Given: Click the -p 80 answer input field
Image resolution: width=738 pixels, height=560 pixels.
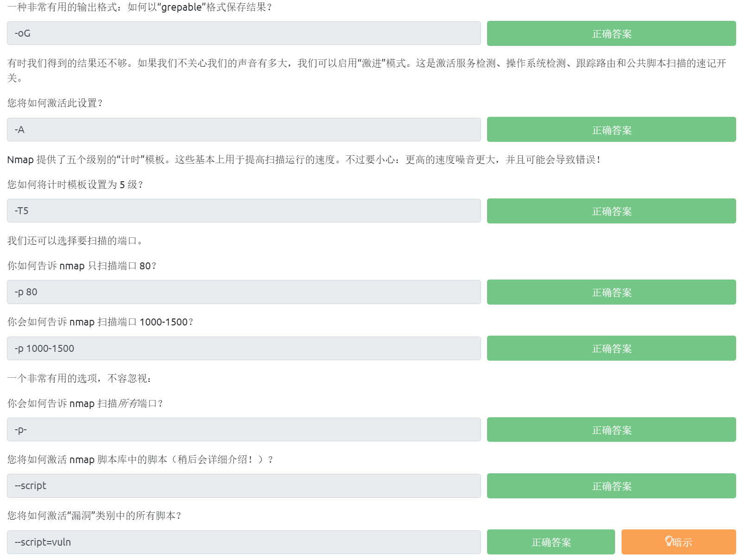Looking at the screenshot, I should tap(244, 292).
